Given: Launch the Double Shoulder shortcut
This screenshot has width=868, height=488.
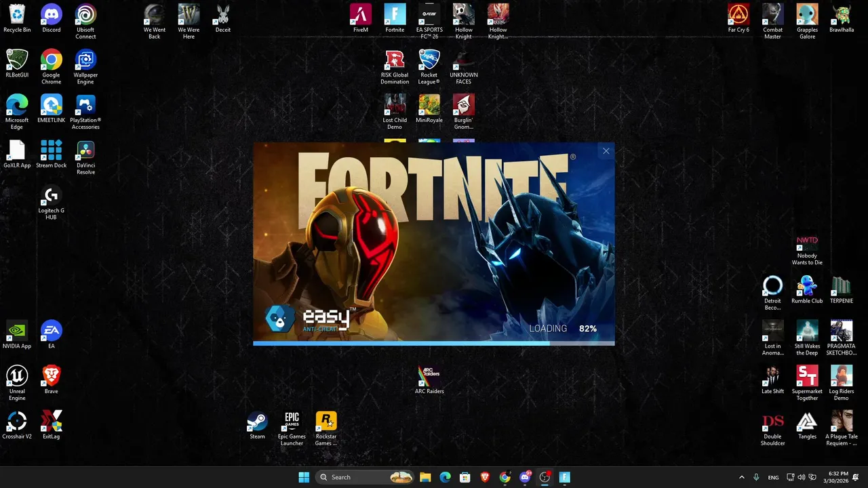Looking at the screenshot, I should click(x=773, y=428).
